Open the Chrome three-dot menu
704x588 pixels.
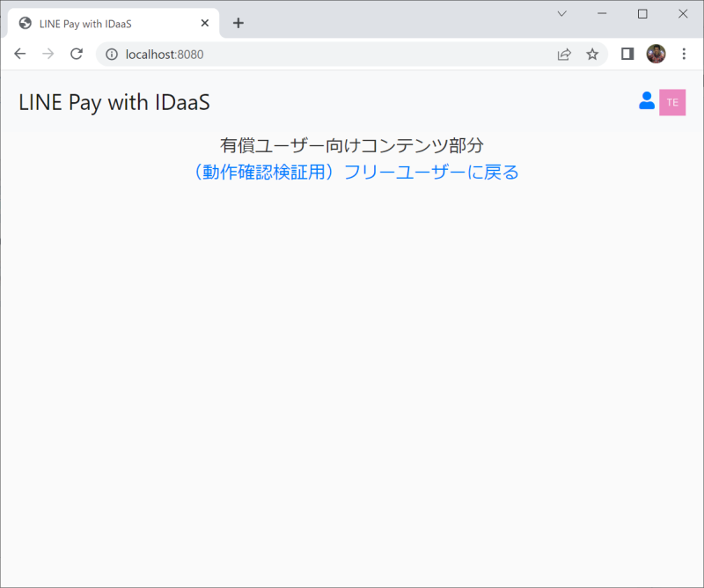684,54
